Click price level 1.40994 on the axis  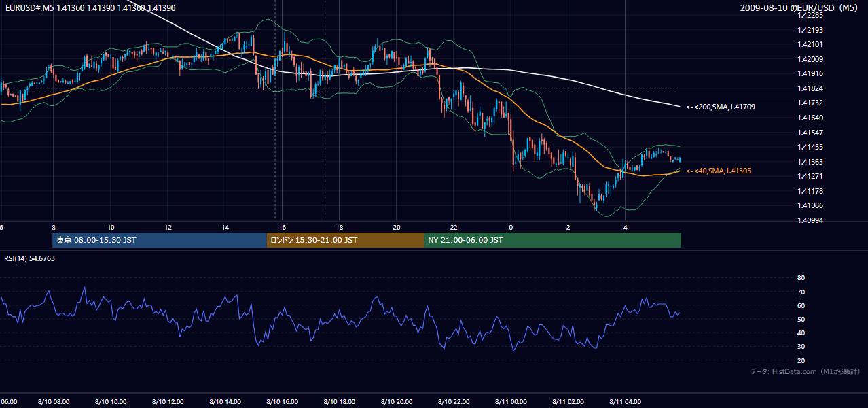click(x=811, y=220)
